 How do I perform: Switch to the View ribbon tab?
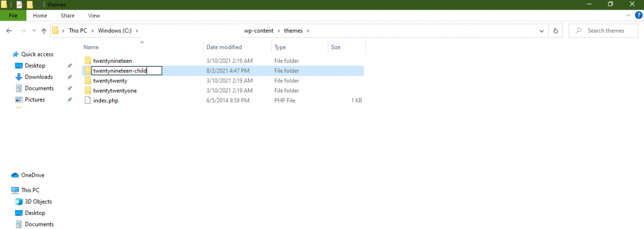tap(94, 16)
